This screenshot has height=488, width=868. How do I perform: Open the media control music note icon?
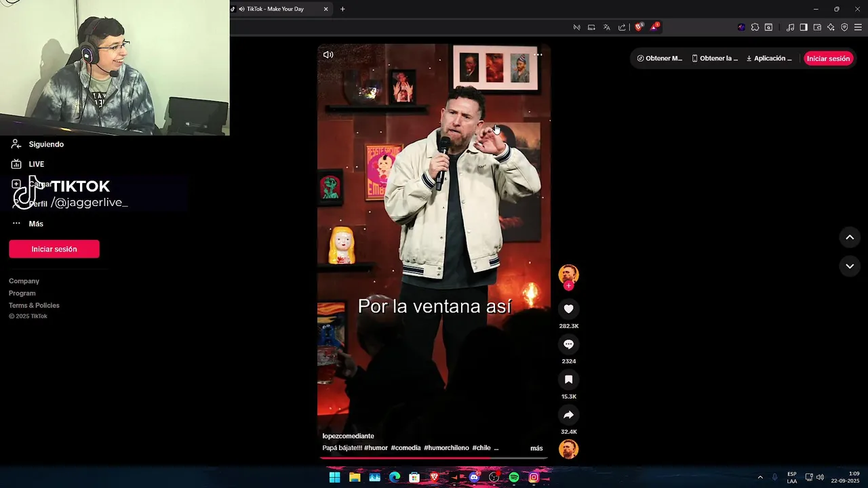[x=790, y=27]
